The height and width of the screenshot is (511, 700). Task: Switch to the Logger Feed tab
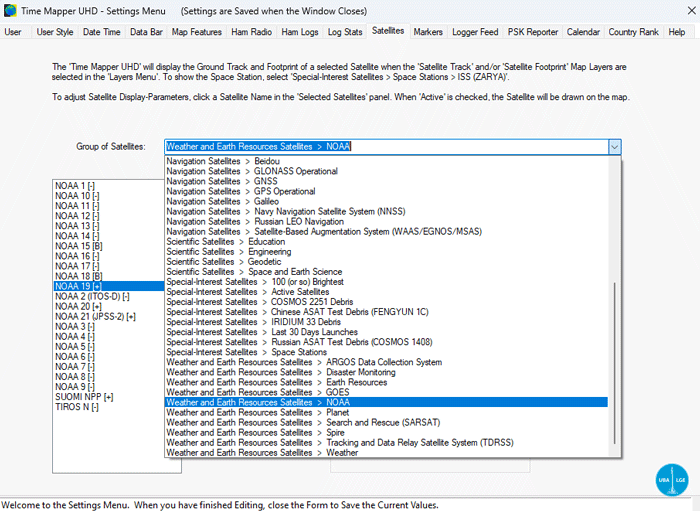(x=475, y=32)
